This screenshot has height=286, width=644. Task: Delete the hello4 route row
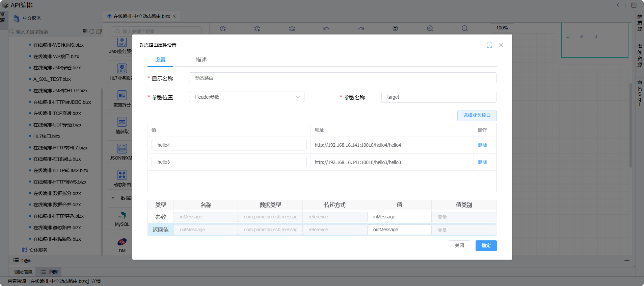(x=482, y=145)
